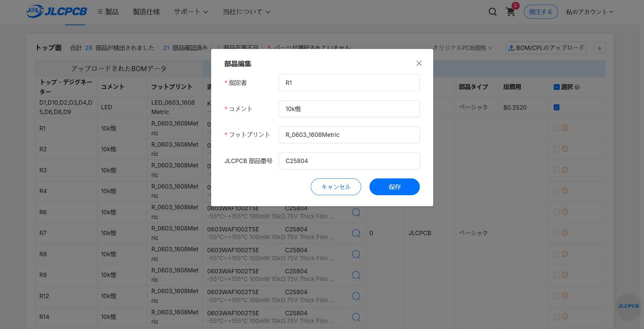Go to 製造仕様 page
Viewport: 644px width, 329px height.
point(146,12)
